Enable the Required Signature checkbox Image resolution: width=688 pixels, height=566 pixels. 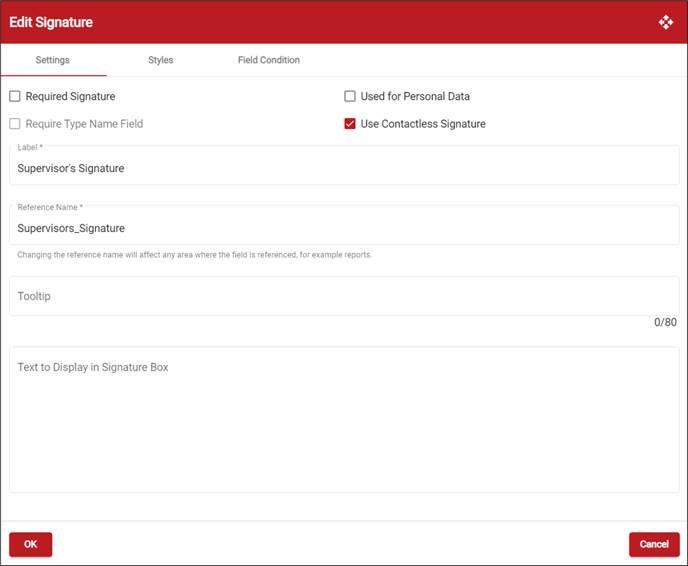pyautogui.click(x=15, y=96)
